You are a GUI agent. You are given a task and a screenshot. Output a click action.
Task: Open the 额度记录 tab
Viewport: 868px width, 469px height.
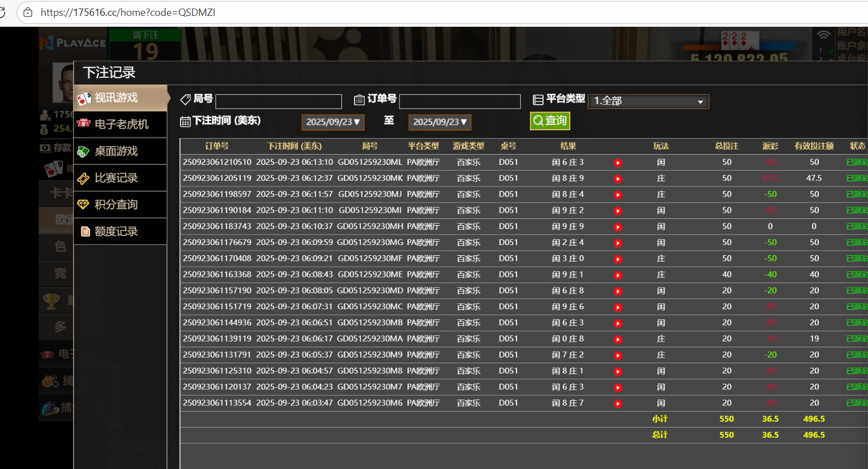point(121,231)
